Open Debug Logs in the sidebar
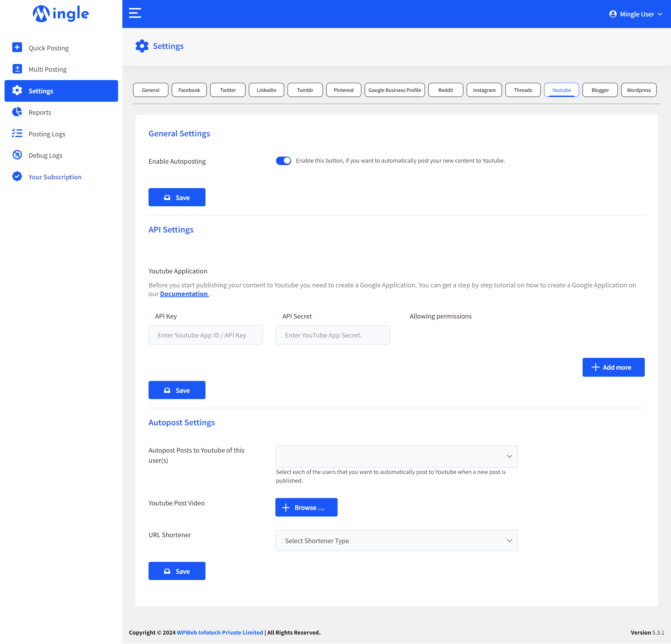This screenshot has height=644, width=671. pos(61,155)
